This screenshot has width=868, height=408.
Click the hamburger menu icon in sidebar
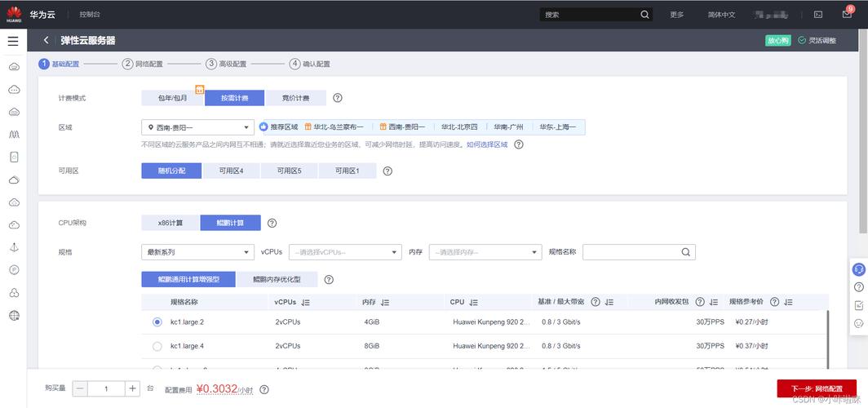click(13, 41)
